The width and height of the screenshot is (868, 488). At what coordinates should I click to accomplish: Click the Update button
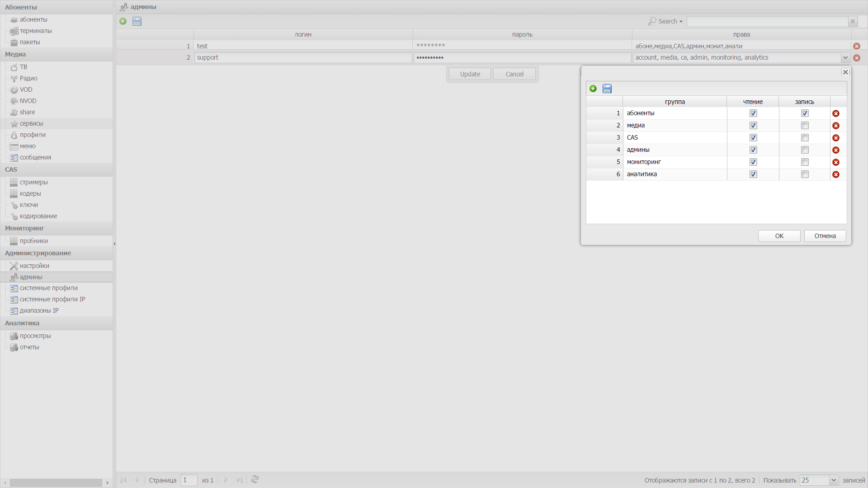click(470, 74)
